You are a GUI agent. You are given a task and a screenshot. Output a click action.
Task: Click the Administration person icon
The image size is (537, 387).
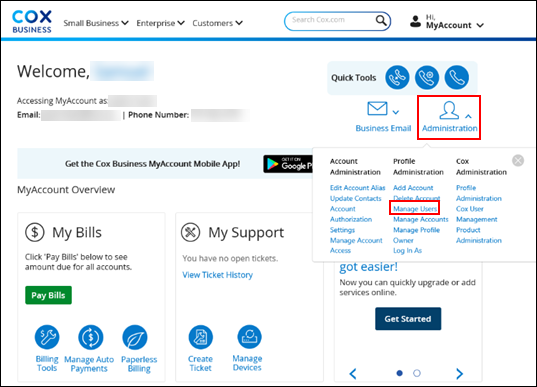tap(449, 110)
